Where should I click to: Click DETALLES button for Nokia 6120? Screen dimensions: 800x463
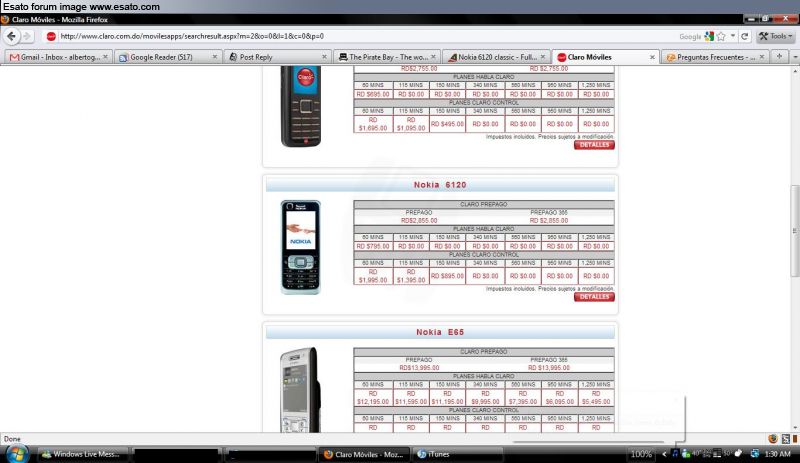(594, 297)
